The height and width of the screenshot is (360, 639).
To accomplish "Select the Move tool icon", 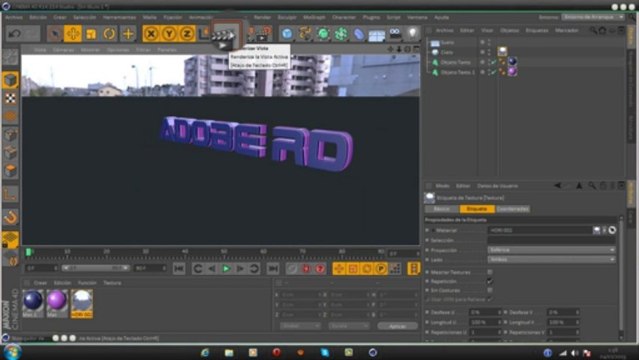I will (73, 33).
